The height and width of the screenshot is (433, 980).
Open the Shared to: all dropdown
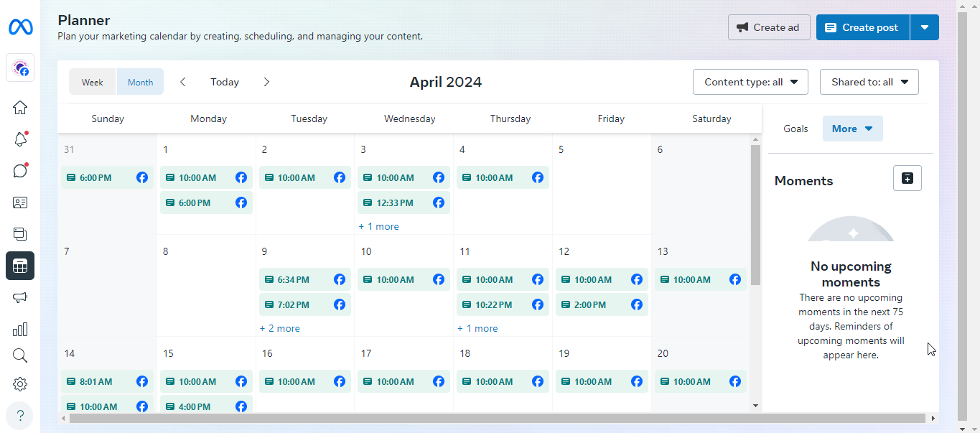point(869,82)
